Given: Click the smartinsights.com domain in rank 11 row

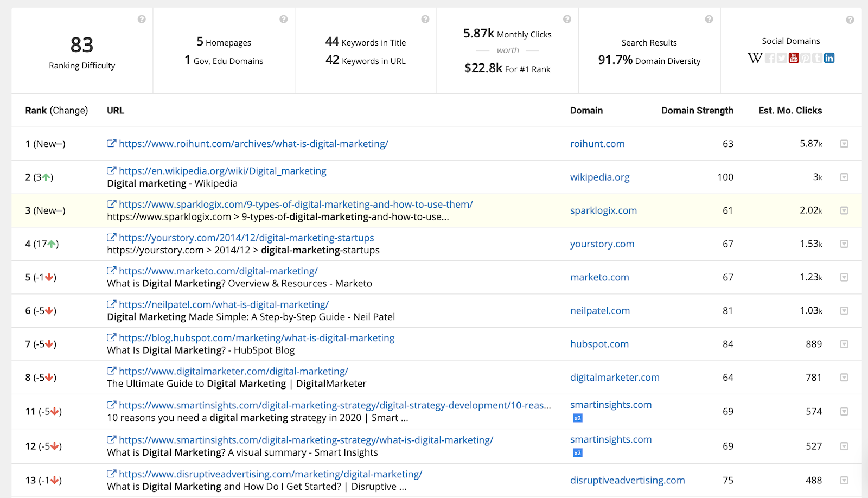Looking at the screenshot, I should [x=611, y=405].
